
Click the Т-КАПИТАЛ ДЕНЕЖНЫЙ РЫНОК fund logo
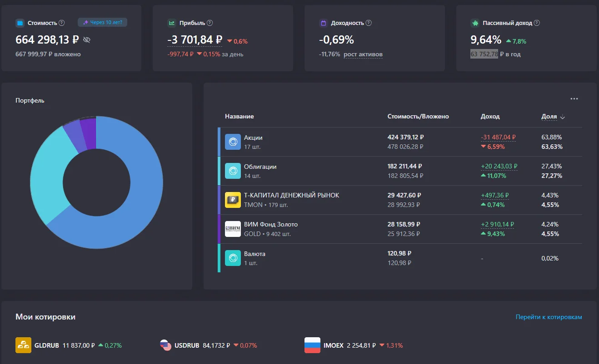coord(233,200)
